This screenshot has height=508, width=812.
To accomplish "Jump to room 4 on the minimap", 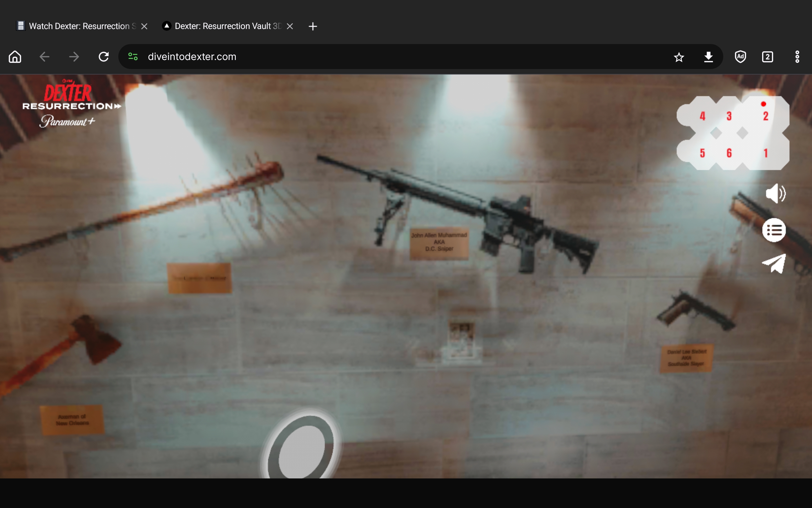I will point(702,116).
